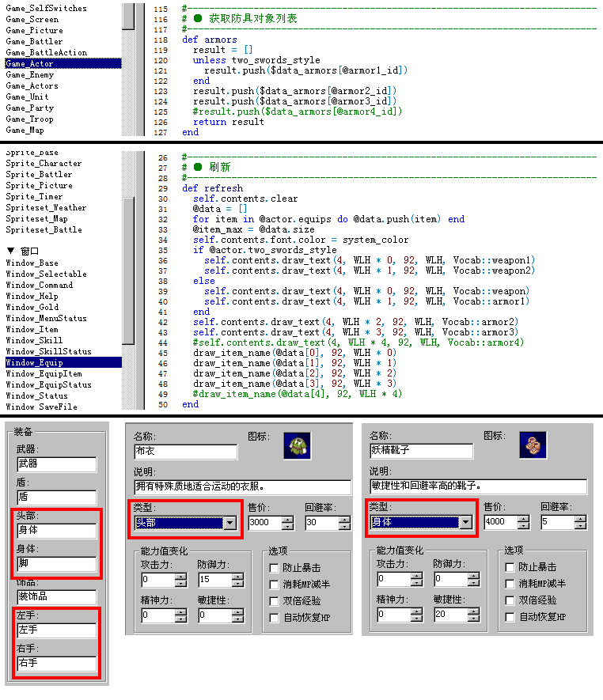The image size is (603, 700).
Task: Click the 名称 field containing 布衣
Action: [185, 452]
